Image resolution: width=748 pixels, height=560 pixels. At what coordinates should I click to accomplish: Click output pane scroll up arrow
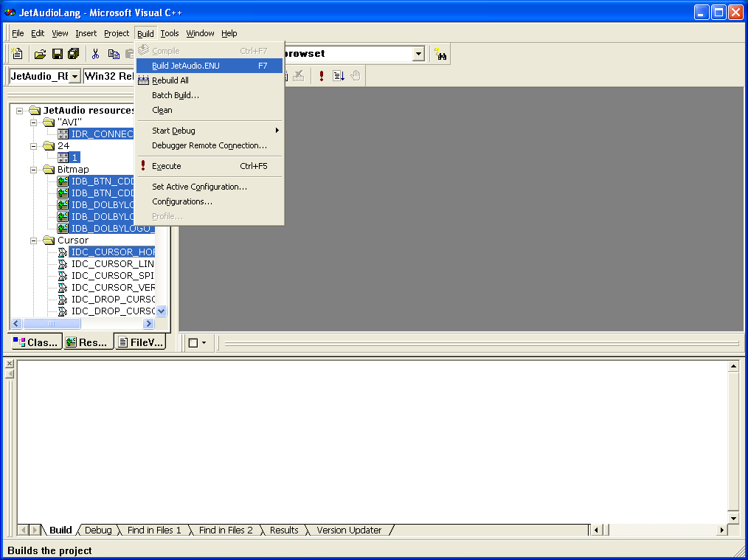point(734,367)
